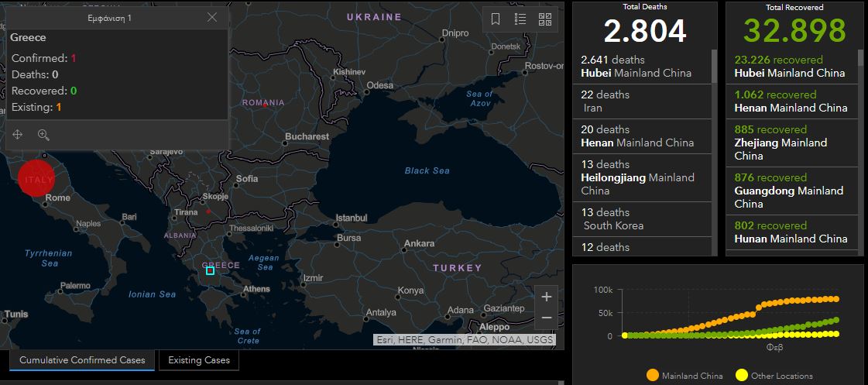Click the red Italy case circle on map
This screenshot has width=868, height=385.
[36, 177]
